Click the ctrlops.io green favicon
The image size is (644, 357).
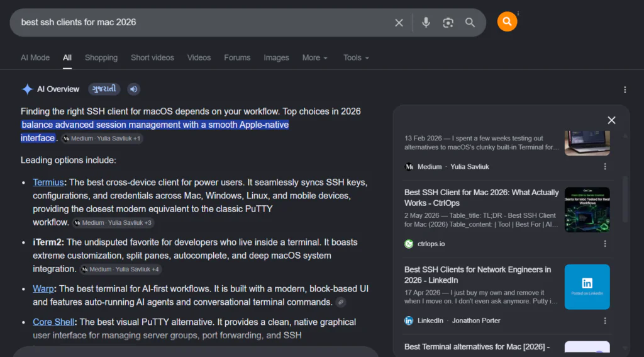click(x=409, y=244)
